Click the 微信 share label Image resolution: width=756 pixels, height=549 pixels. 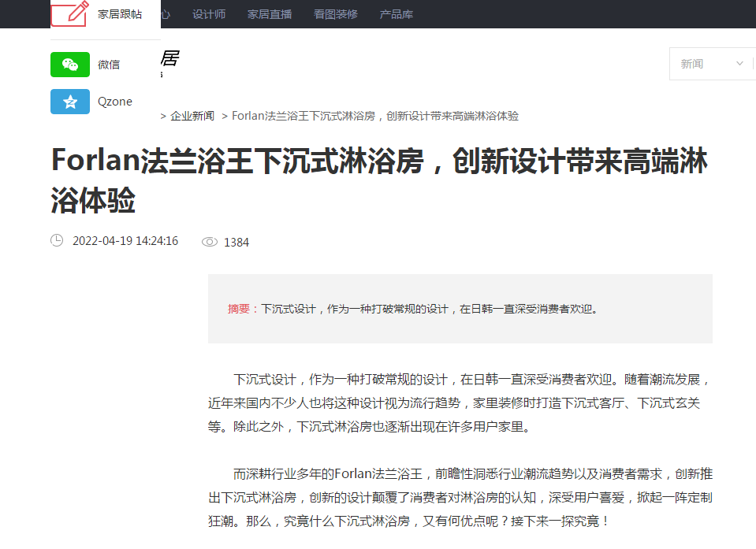(x=109, y=65)
